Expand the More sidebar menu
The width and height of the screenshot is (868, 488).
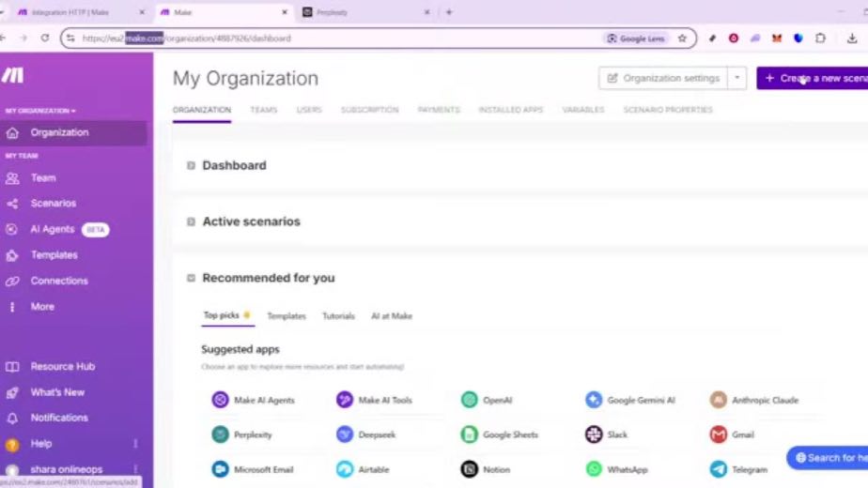42,307
